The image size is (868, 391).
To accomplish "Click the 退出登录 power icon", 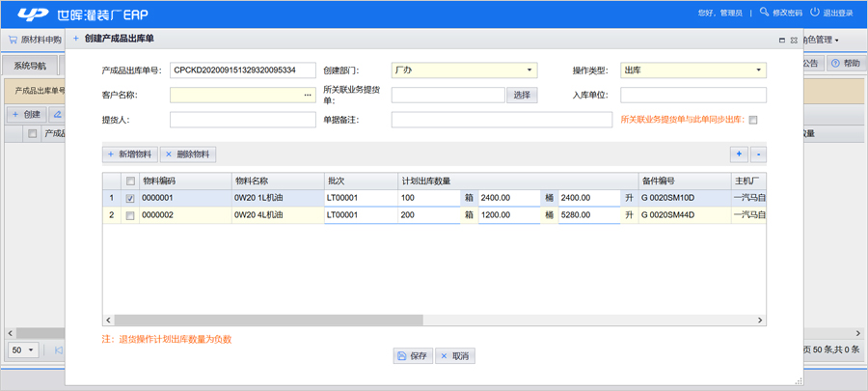I will [815, 13].
